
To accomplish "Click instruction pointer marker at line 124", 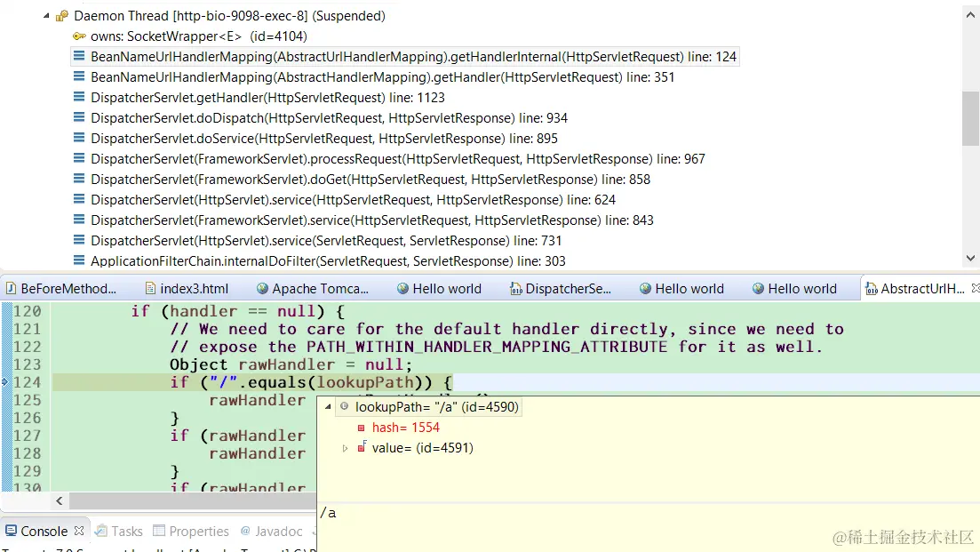I will tap(5, 382).
